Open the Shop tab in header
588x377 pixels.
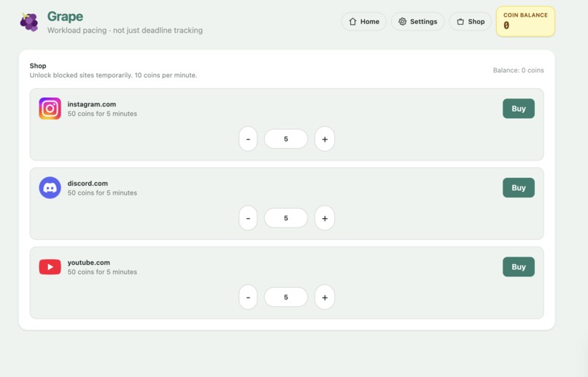471,22
